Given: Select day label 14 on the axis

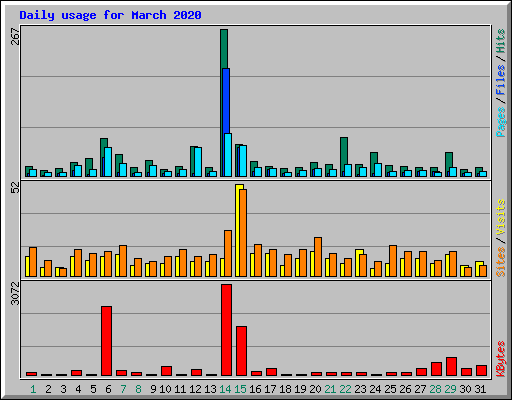Looking at the screenshot, I should tap(225, 389).
